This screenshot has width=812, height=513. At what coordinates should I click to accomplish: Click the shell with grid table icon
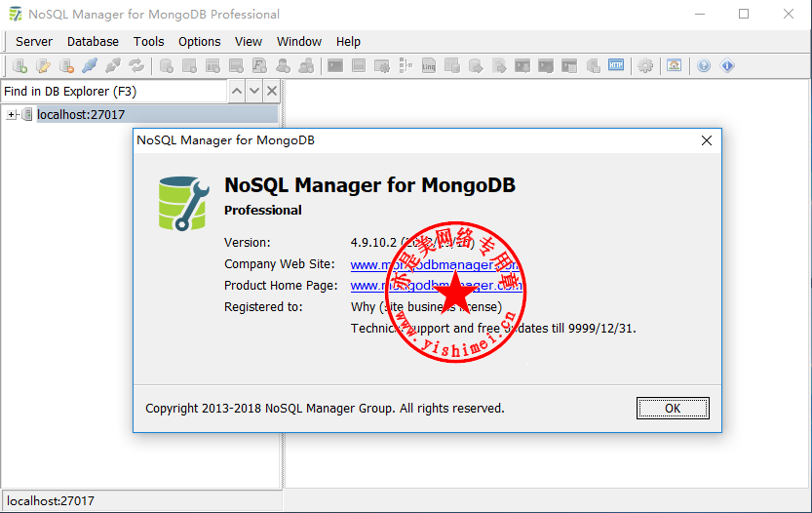(569, 65)
